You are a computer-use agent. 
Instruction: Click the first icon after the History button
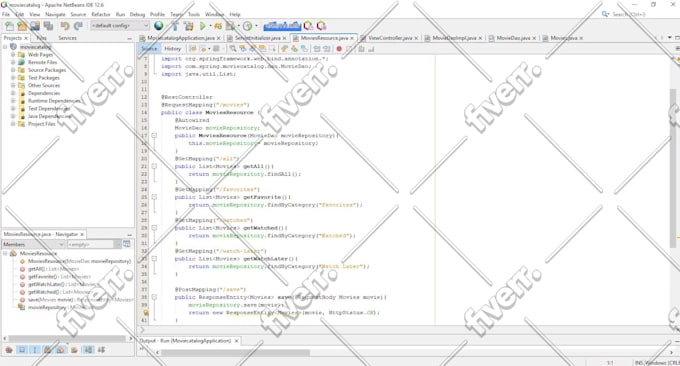tap(193, 49)
